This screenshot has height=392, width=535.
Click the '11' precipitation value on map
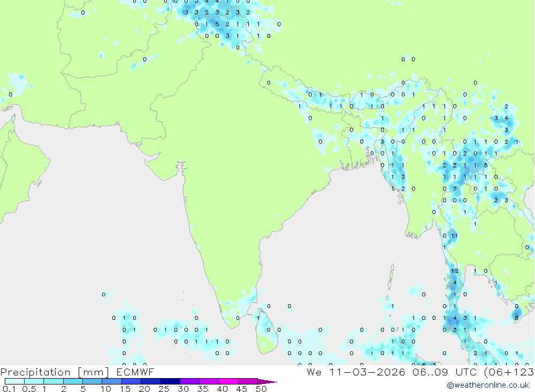[454, 235]
